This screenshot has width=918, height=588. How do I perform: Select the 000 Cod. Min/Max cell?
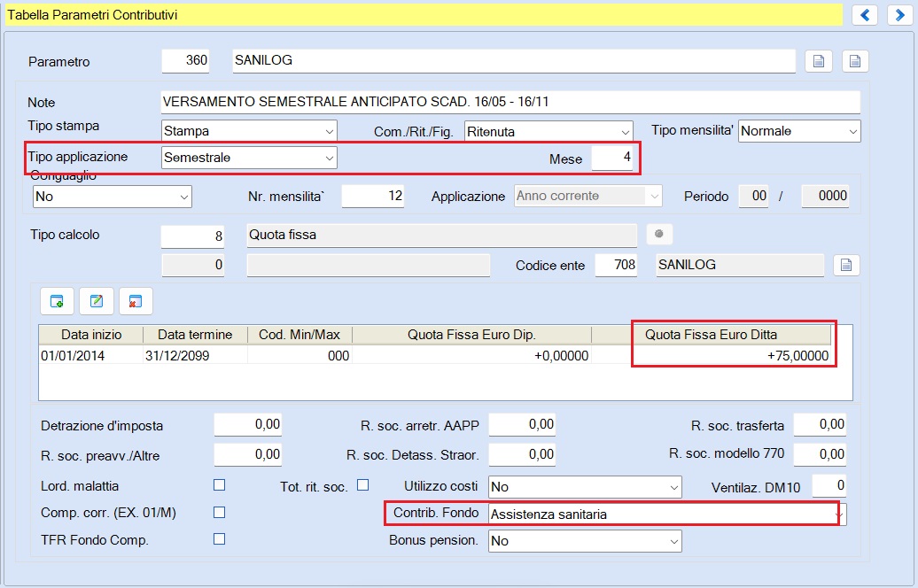coord(300,356)
